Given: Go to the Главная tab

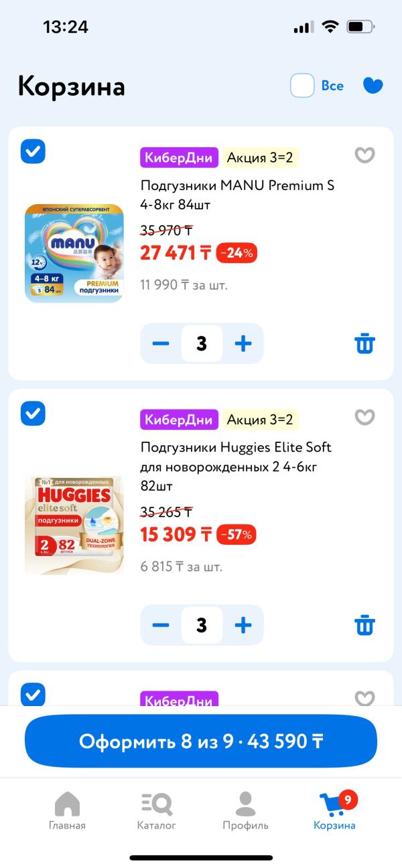Looking at the screenshot, I should (x=67, y=810).
